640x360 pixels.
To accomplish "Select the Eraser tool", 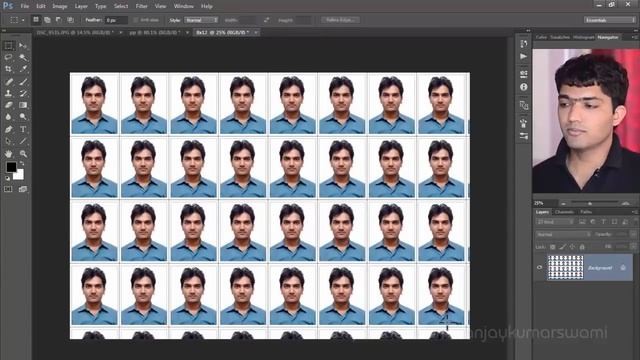I will click(x=9, y=105).
